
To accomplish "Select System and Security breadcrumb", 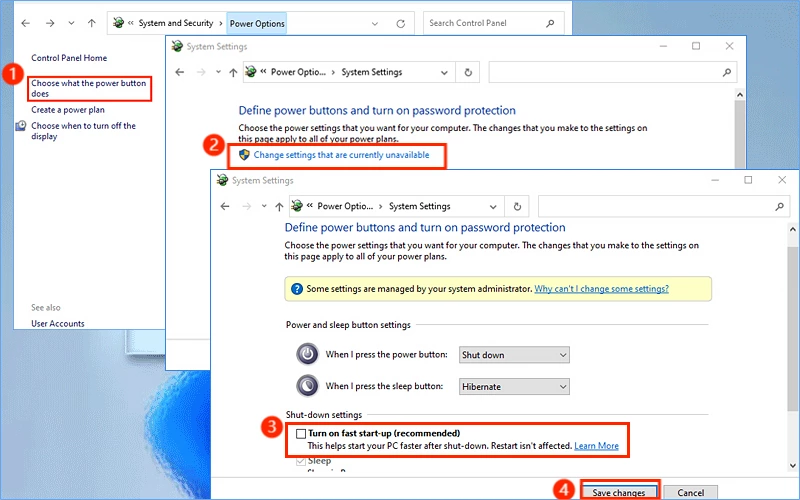I will (x=176, y=23).
